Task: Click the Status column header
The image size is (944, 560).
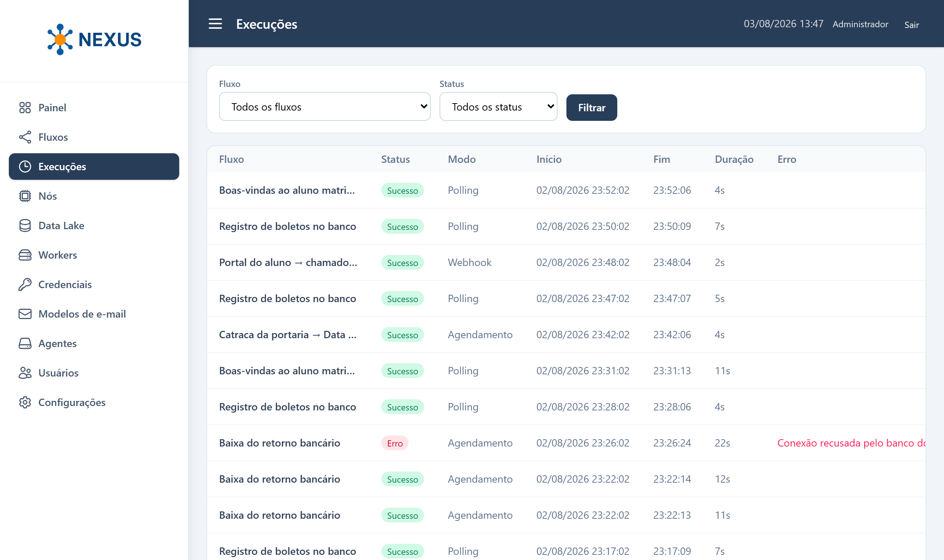Action: coord(395,159)
